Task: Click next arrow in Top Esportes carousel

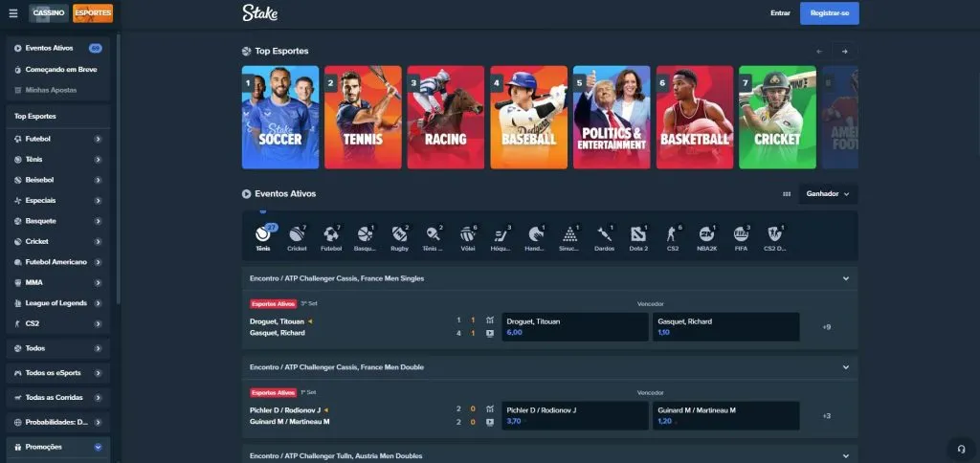Action: click(844, 51)
